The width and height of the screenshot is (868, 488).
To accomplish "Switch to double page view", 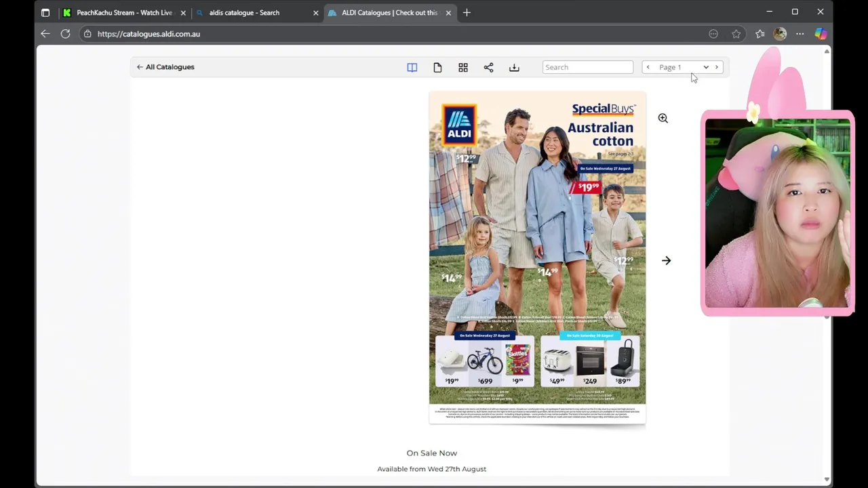I will [x=412, y=67].
